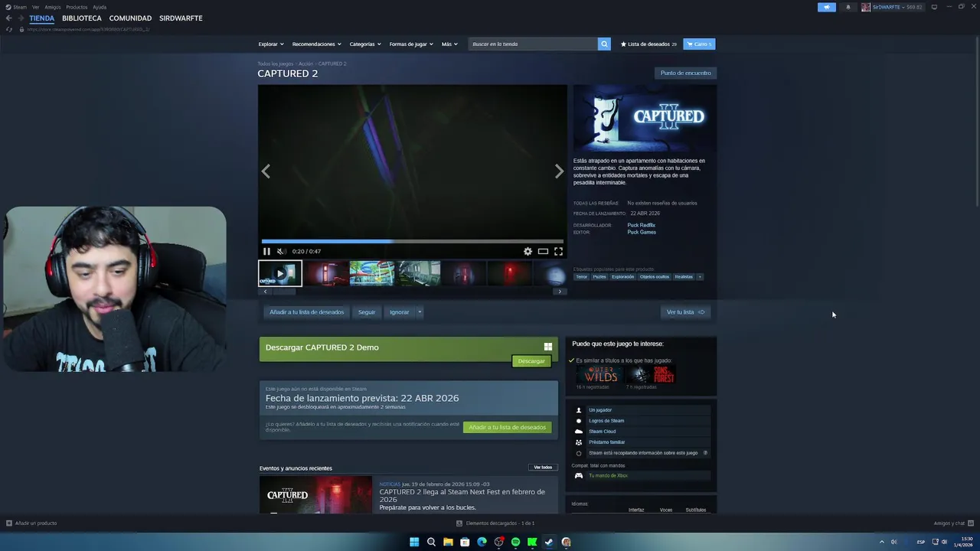Expand more tags with the plus button
Screen dimensions: 980x551
click(700, 277)
